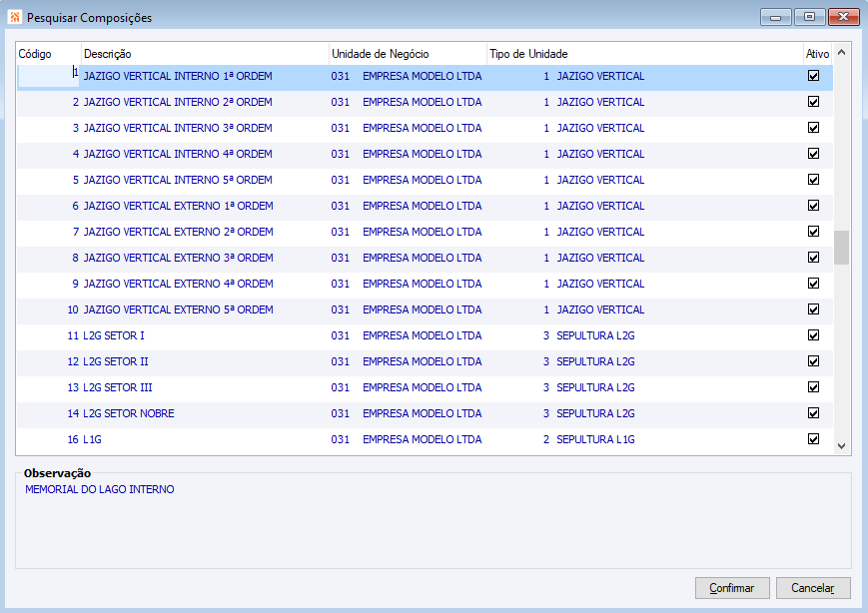Image resolution: width=868 pixels, height=613 pixels.
Task: Toggle Ativo checkbox for L2G SETOR NOBRE
Action: [x=813, y=414]
